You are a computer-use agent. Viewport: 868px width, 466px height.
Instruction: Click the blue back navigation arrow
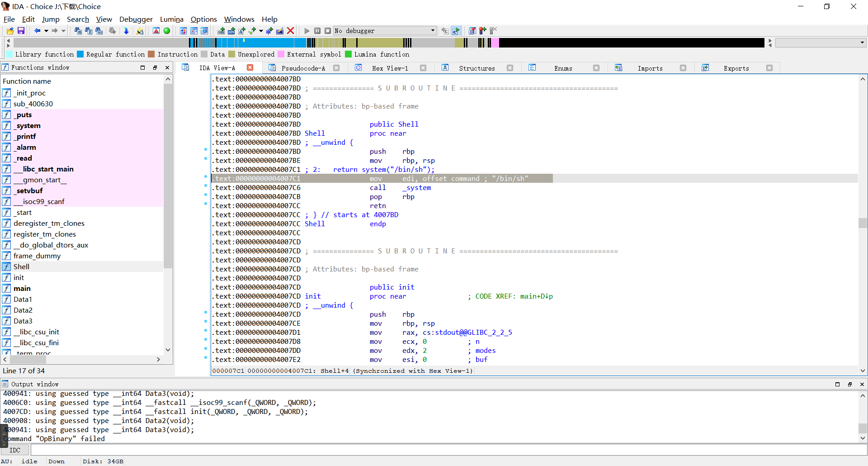(37, 31)
